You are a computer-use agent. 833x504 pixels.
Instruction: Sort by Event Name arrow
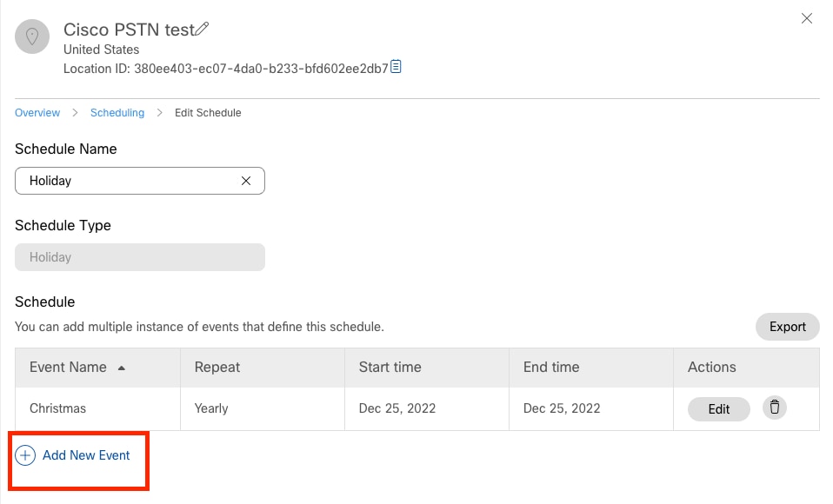click(121, 368)
